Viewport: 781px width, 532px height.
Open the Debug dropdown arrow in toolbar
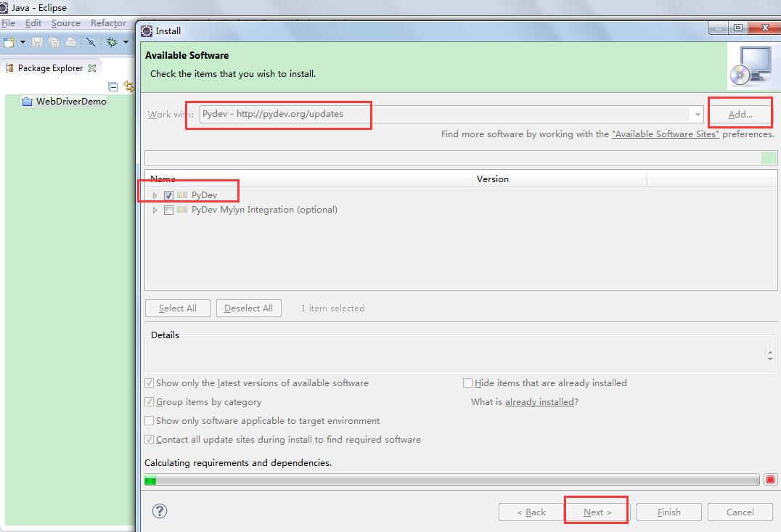126,42
